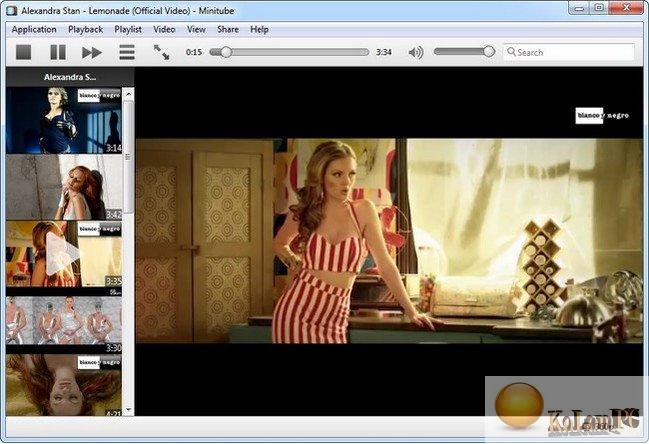Switch to fullscreen mode
The width and height of the screenshot is (649, 444).
tap(161, 52)
